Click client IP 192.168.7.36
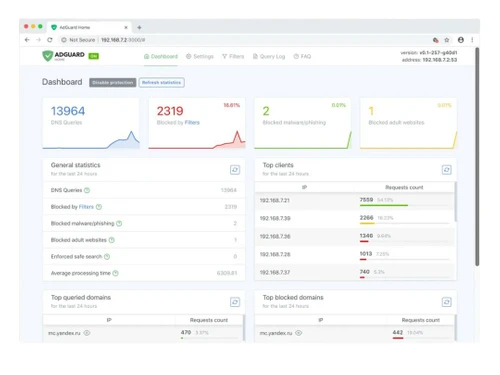 click(275, 237)
